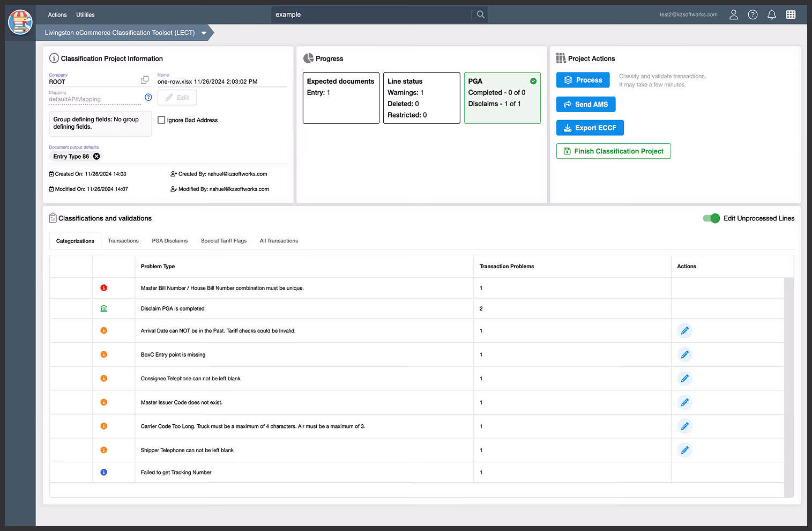
Task: Click the Expected documents progress card
Action: [341, 98]
